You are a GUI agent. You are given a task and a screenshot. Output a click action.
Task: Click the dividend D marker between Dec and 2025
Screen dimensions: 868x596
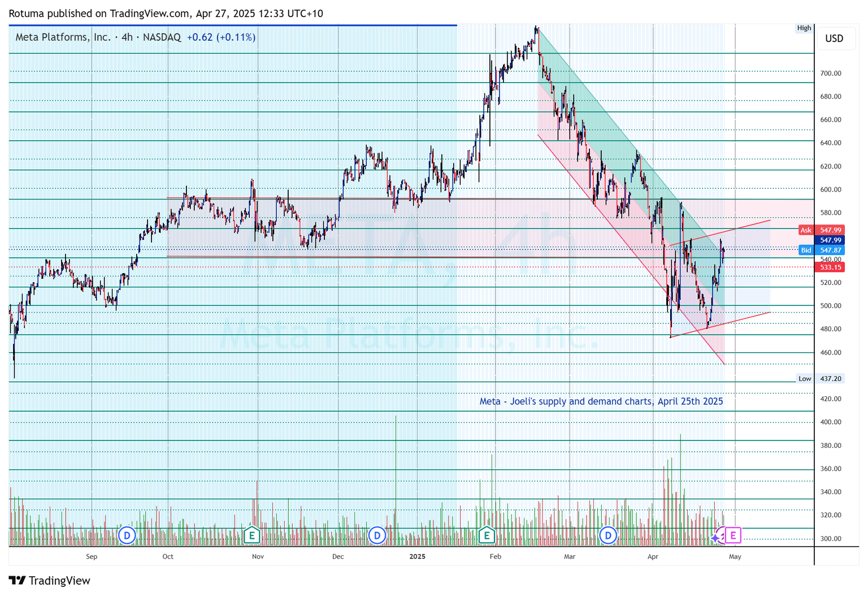click(377, 535)
